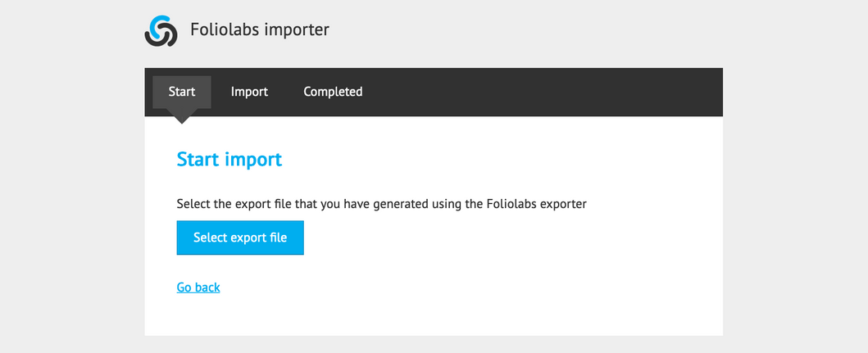Viewport: 868px width, 353px height.
Task: Choose an export file with the blue button
Action: [240, 238]
